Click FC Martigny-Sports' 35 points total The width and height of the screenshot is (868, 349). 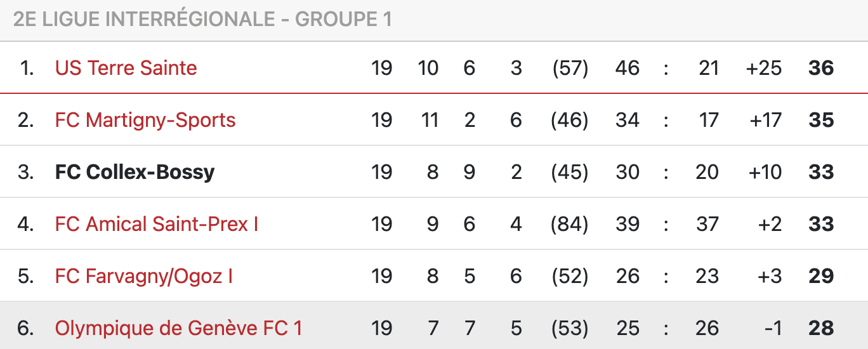click(x=821, y=120)
